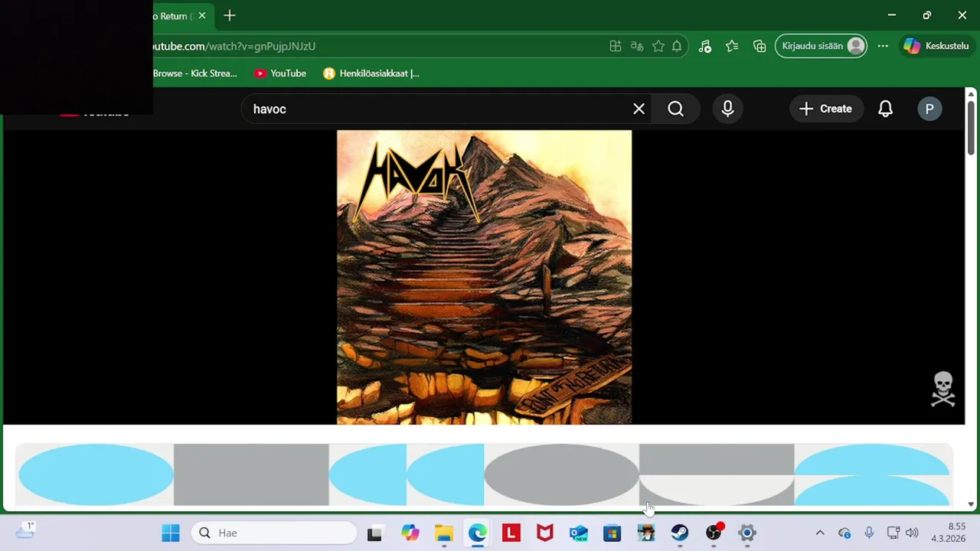Open Steam from the taskbar
Viewport: 980px width, 551px height.
[680, 533]
